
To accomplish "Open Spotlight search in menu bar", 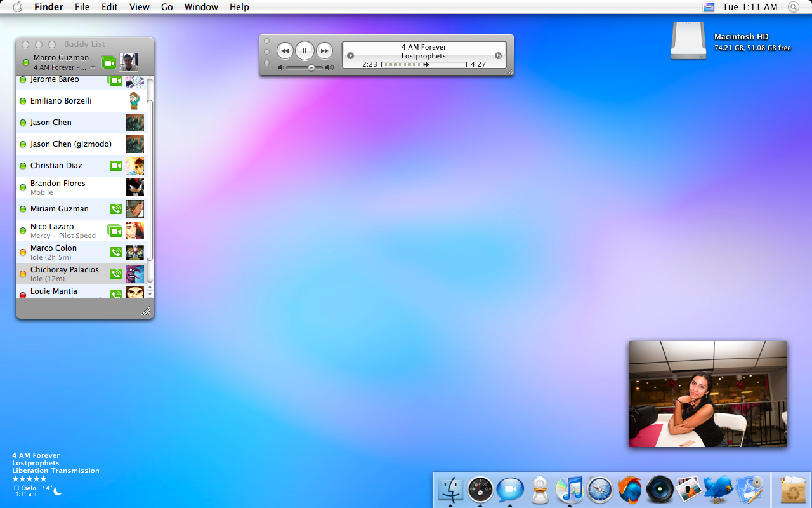I will [x=794, y=7].
